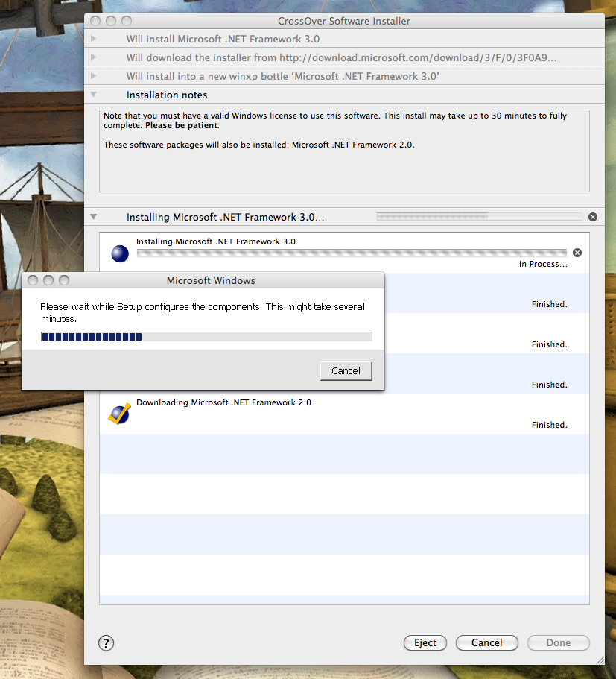Click inside the Installation notes text area
The image size is (616, 679).
[344, 164]
